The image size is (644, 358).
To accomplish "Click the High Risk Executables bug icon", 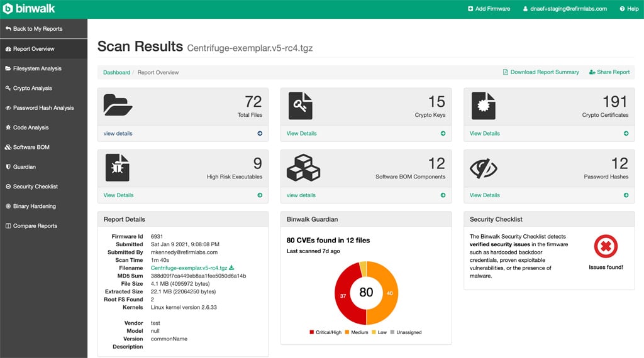I will 118,167.
